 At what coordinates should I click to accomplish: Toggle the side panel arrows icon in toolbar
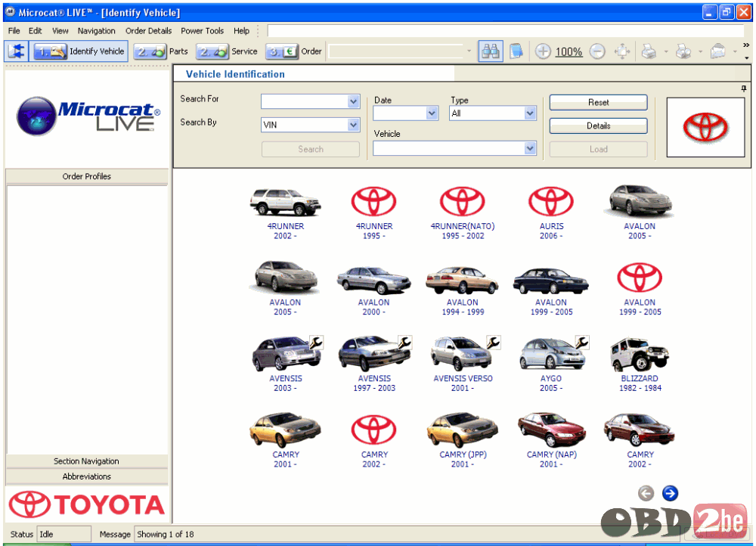click(x=16, y=51)
